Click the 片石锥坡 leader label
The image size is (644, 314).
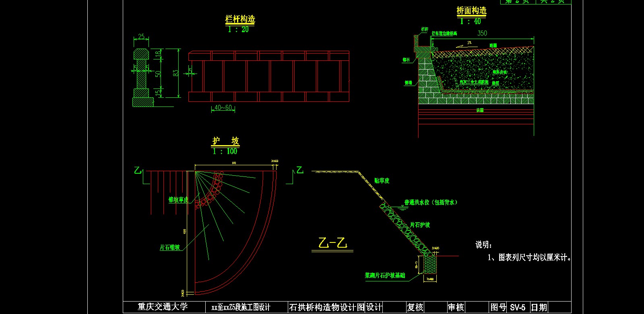(170, 247)
